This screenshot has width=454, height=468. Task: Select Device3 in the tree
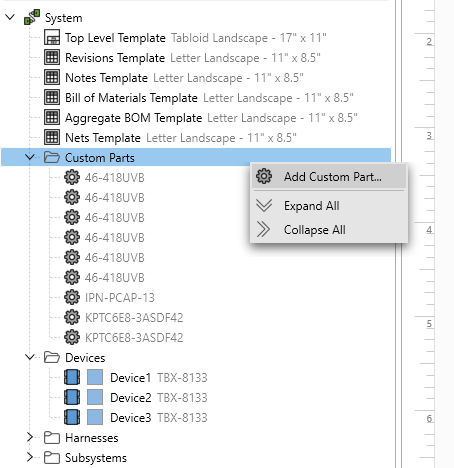pos(131,418)
